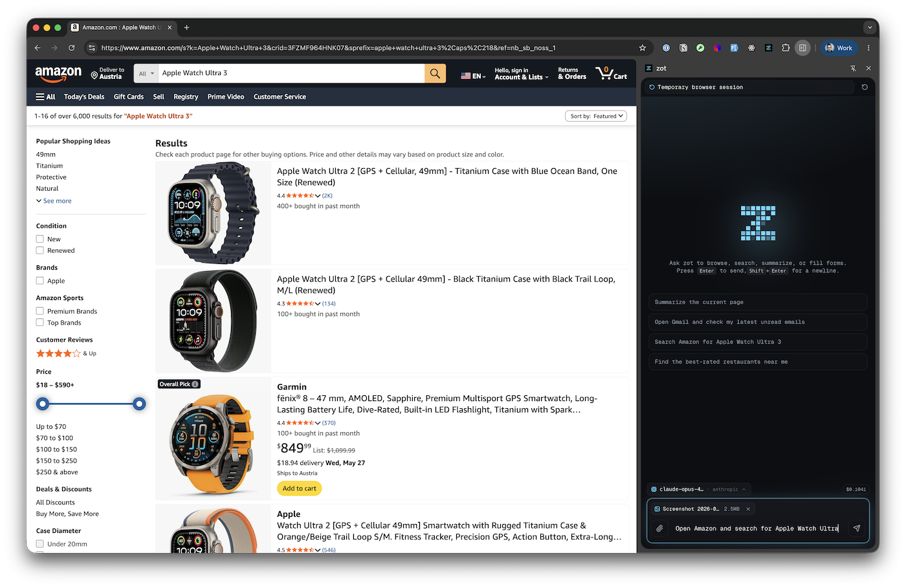Open the claude-opus model selector
This screenshot has height=588, width=906.
click(699, 490)
